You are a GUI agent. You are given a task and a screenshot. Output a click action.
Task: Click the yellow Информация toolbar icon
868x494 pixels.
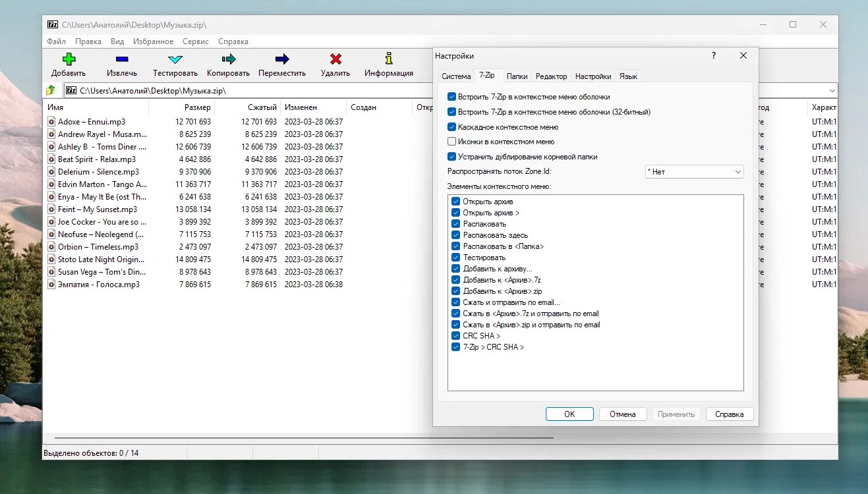(389, 59)
